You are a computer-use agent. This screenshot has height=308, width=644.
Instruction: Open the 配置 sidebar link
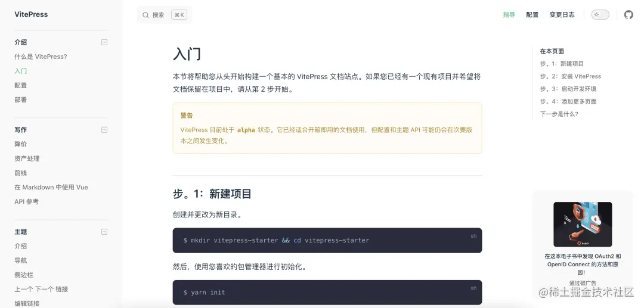(x=20, y=85)
